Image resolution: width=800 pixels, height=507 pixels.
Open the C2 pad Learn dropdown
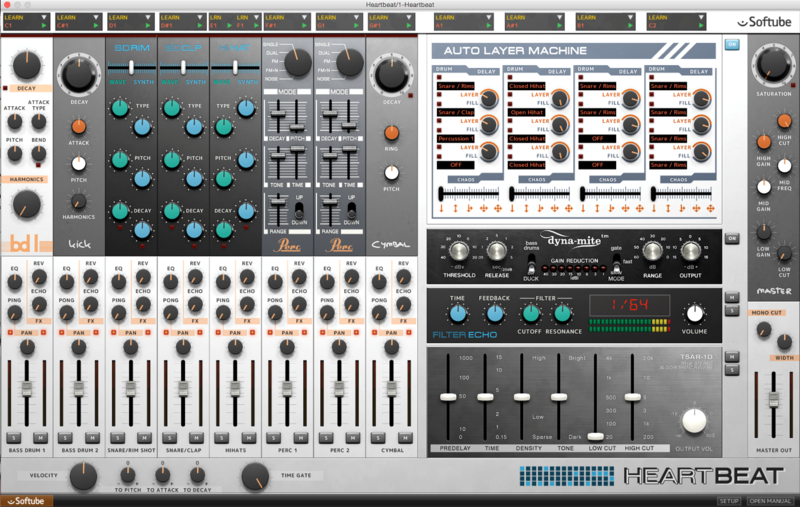coord(702,17)
